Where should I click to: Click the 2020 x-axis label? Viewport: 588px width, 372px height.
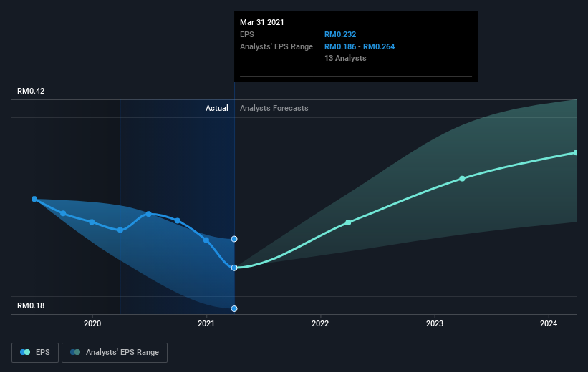pyautogui.click(x=92, y=323)
